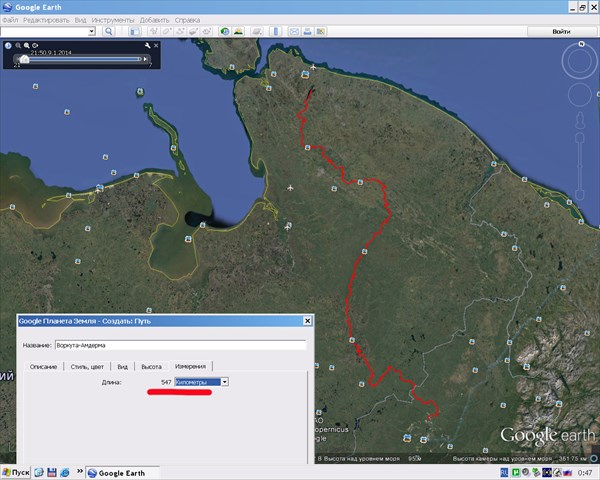Open time slider options wrench icon
This screenshot has width=600, height=480.
click(x=148, y=46)
